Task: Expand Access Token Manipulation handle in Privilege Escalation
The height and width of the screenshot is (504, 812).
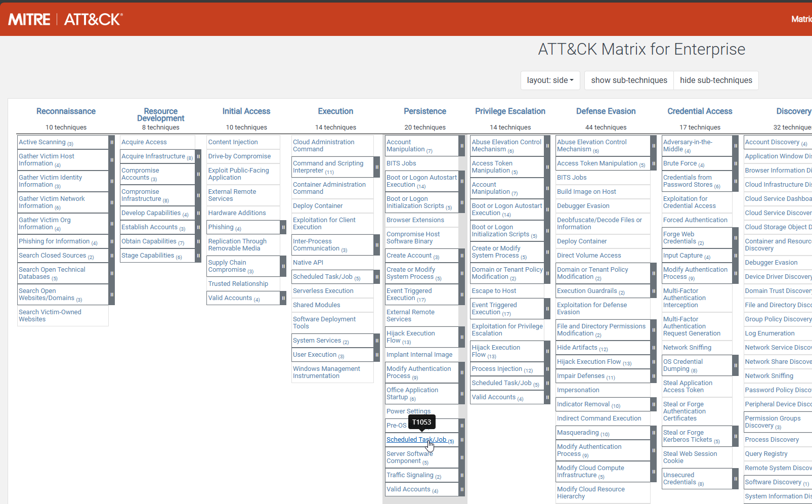Action: [547, 167]
